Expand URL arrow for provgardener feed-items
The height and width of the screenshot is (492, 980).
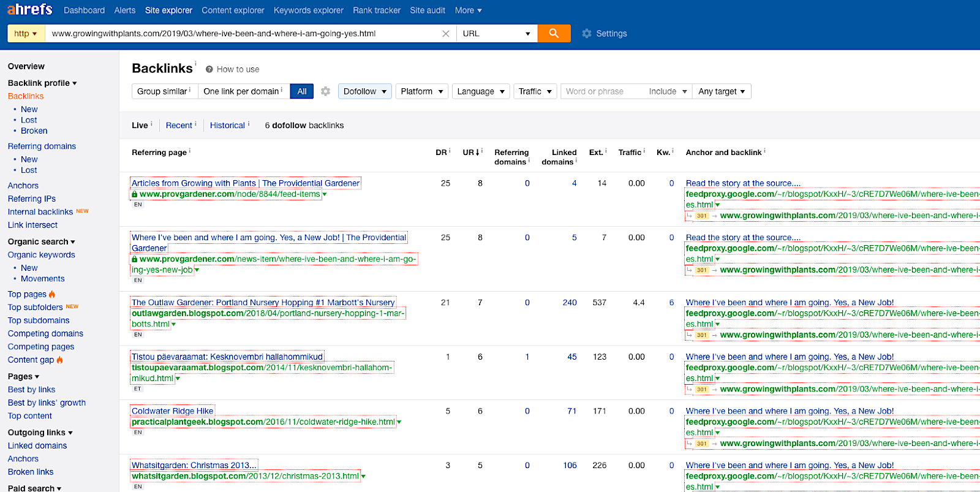tap(325, 194)
